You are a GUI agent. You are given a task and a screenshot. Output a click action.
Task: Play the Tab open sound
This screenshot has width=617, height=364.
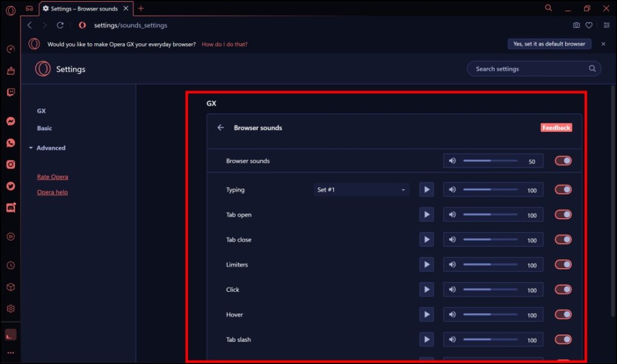click(x=427, y=215)
